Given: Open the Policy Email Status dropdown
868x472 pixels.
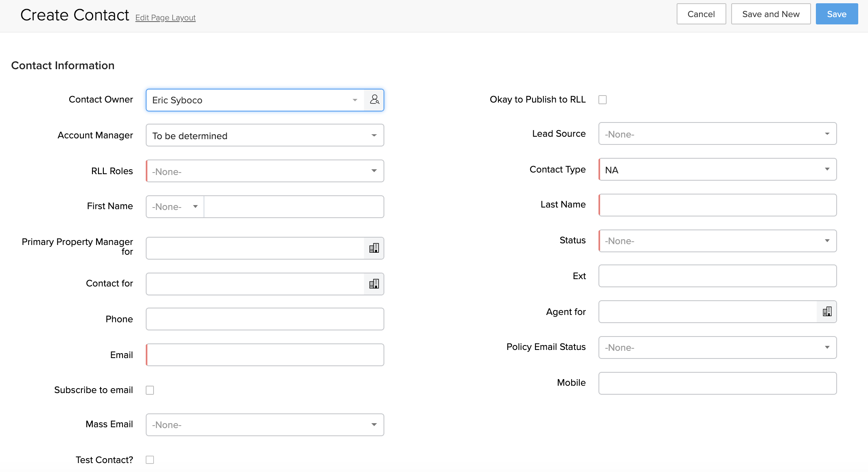Looking at the screenshot, I should click(717, 347).
